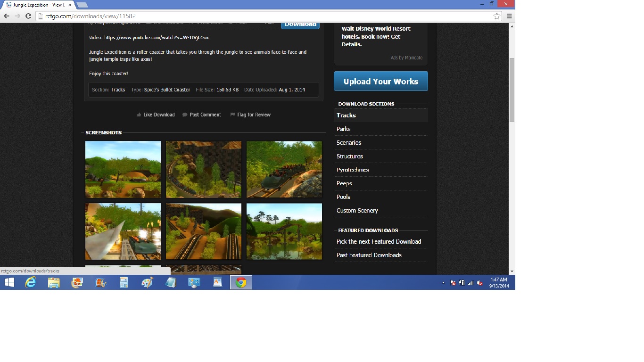644x362 pixels.
Task: Click the blue Download button
Action: pos(300,25)
